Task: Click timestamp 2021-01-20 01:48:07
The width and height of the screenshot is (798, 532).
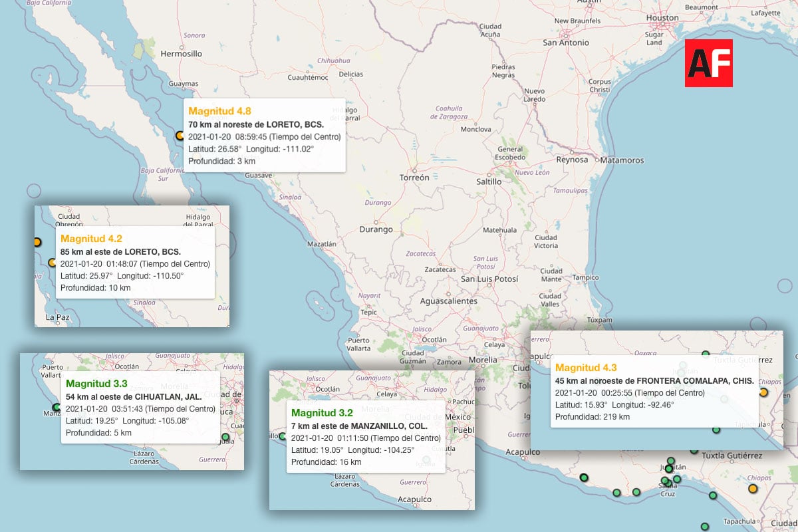Action: 136,263
